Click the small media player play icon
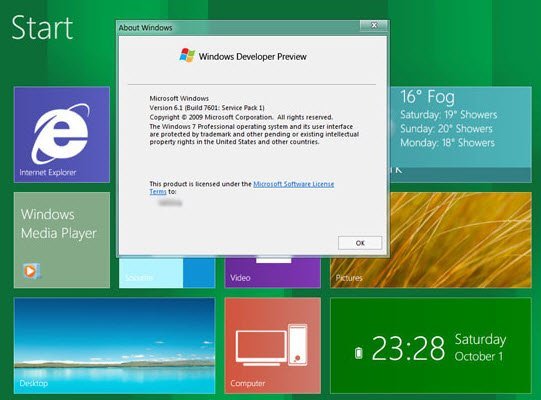Screen dimensions: 541x400 31,271
